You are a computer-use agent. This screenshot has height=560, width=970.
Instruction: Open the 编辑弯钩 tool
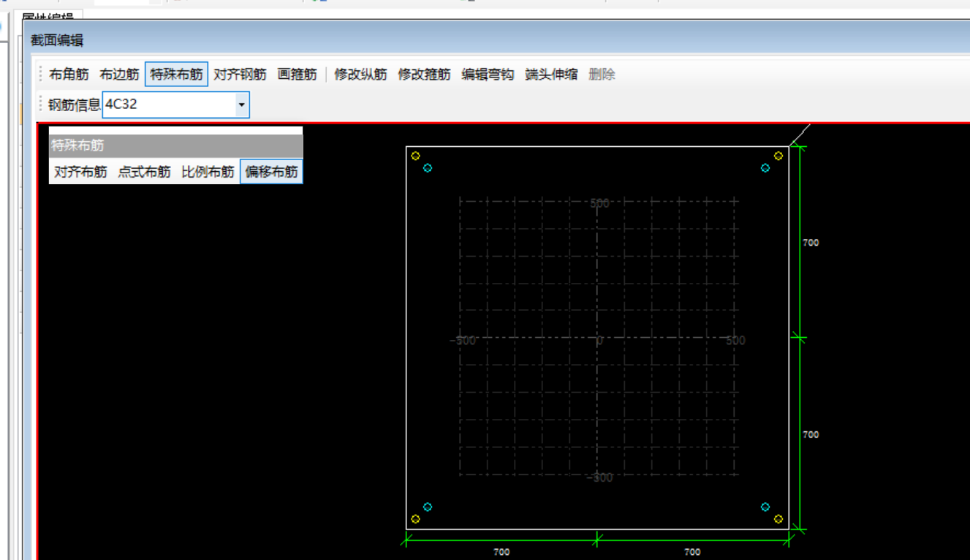pos(488,75)
